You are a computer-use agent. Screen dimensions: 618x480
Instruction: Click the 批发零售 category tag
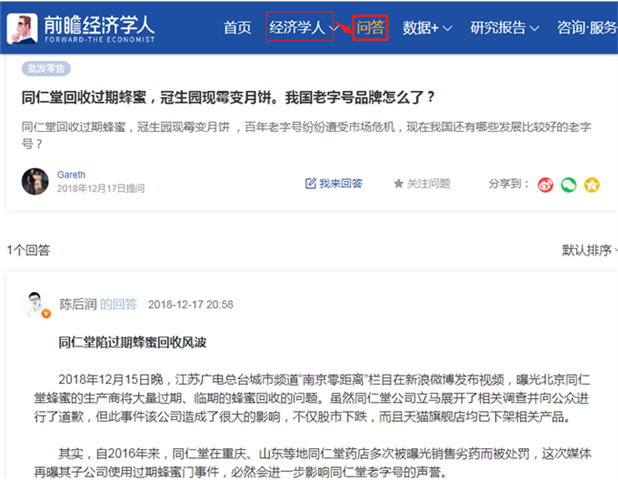tap(46, 69)
